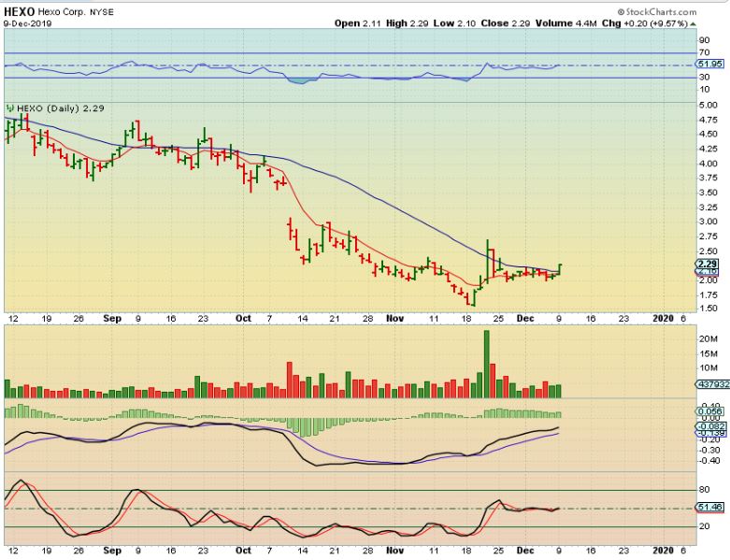Click the 3.25 price axis label
The width and height of the screenshot is (730, 560).
point(709,208)
